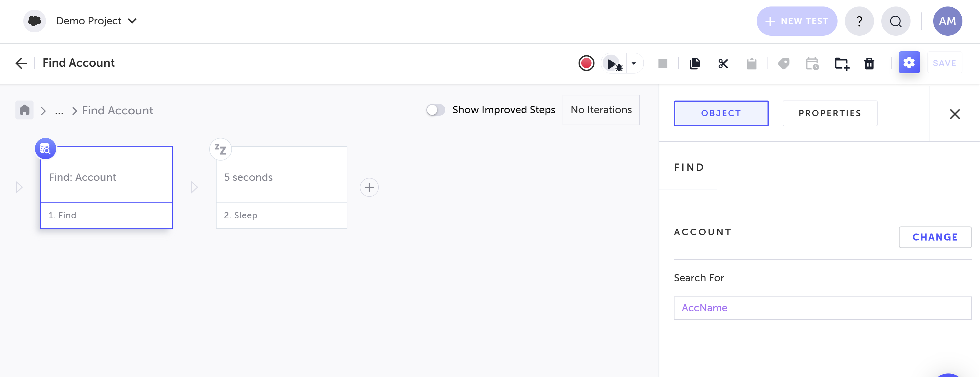Click the Search For AccName input field
This screenshot has height=377, width=980.
click(822, 308)
